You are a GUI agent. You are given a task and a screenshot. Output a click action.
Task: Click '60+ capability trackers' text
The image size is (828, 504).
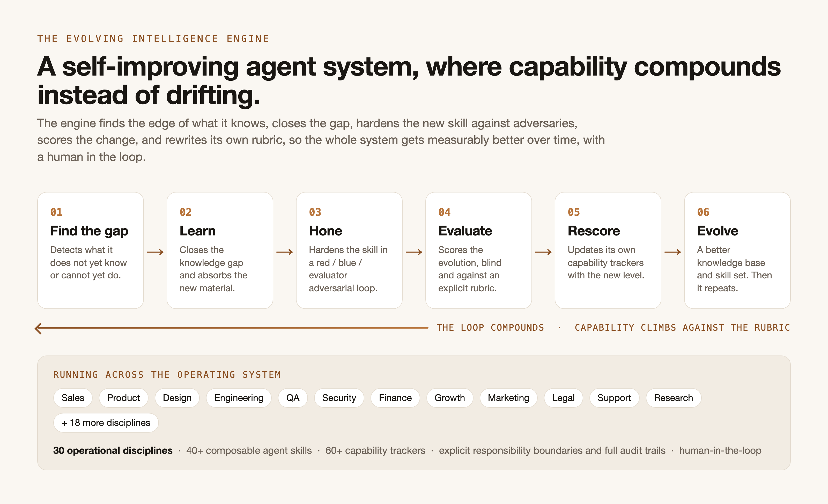click(x=375, y=451)
